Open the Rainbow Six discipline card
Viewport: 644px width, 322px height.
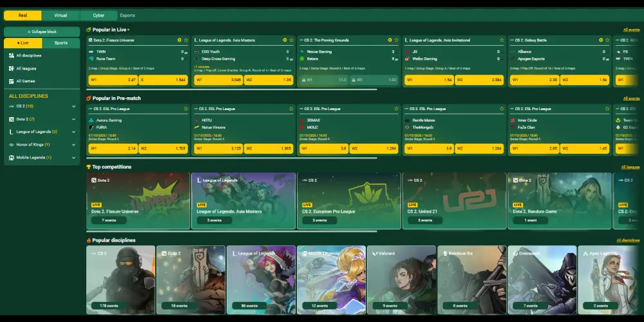[471, 280]
